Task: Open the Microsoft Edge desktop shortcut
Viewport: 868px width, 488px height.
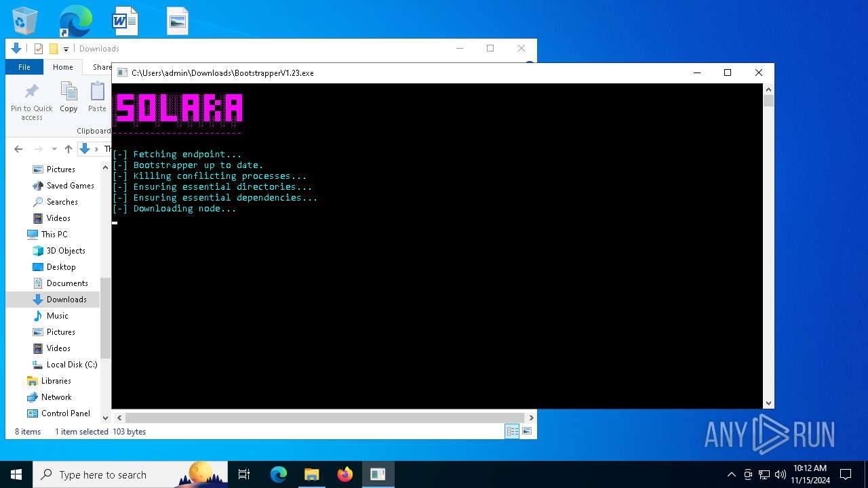Action: (x=75, y=21)
